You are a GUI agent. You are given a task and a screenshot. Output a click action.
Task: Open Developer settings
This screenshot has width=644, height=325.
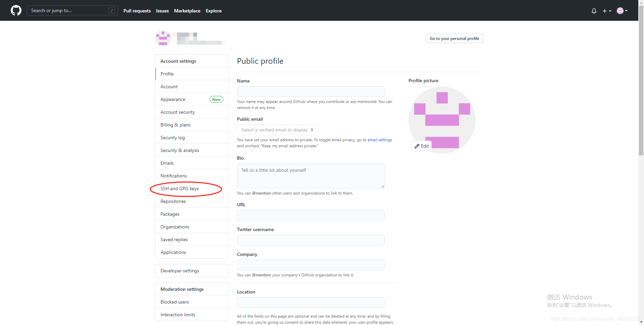[192, 271]
